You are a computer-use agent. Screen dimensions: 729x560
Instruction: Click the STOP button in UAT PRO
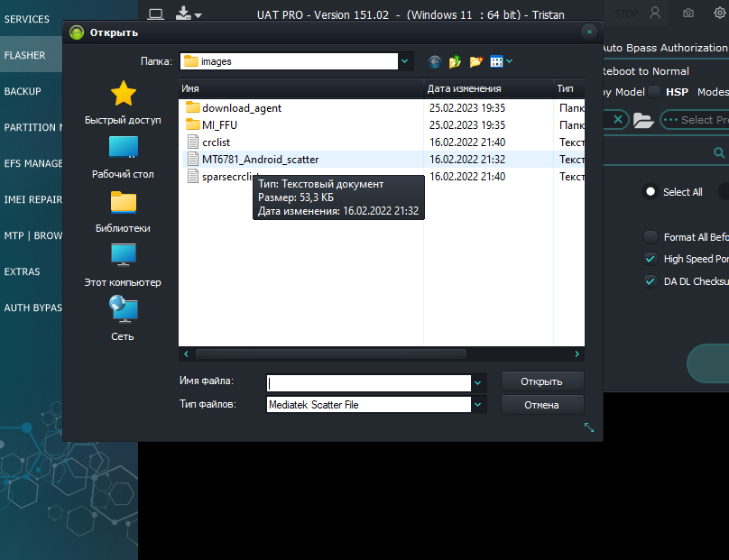[626, 14]
